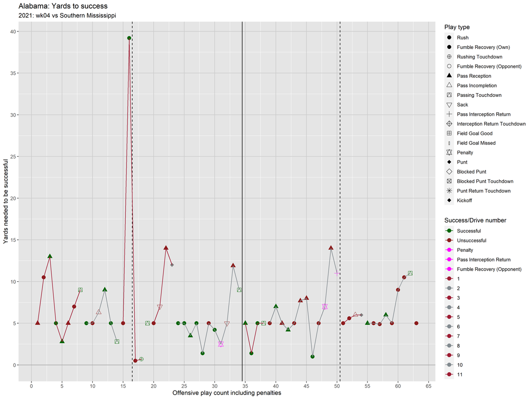The height and width of the screenshot is (399, 532).
Task: Click the green data point near 39 yards
Action: pyautogui.click(x=129, y=38)
